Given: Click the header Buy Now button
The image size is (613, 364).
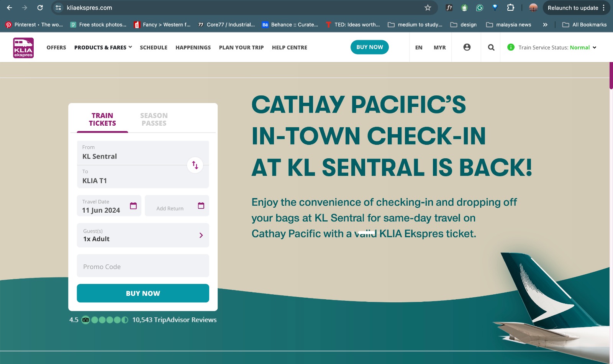Looking at the screenshot, I should [370, 47].
